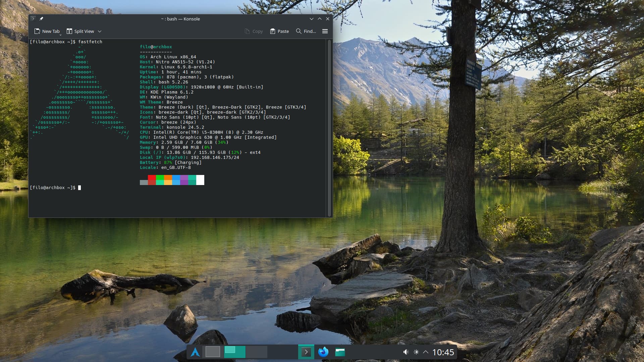Screen dimensions: 644x362
Task: Open the Dolphin file manager from taskbar
Action: 340,352
